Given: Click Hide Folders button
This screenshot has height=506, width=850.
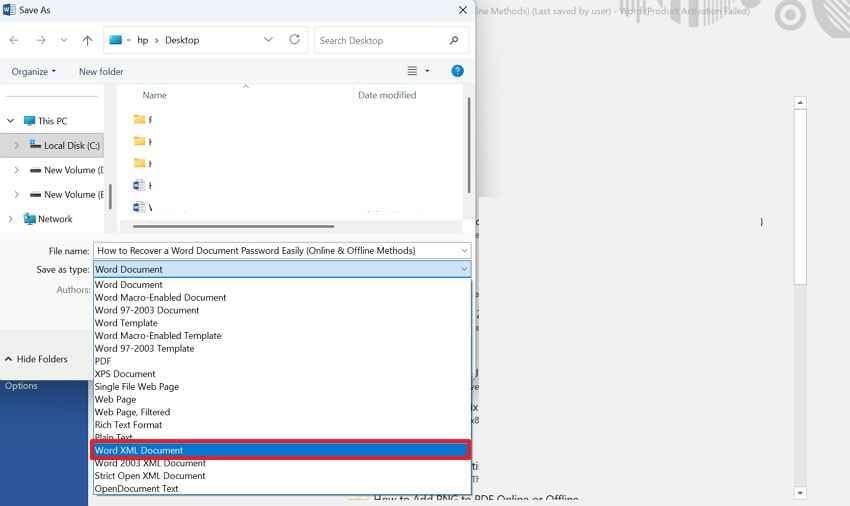Looking at the screenshot, I should click(36, 359).
